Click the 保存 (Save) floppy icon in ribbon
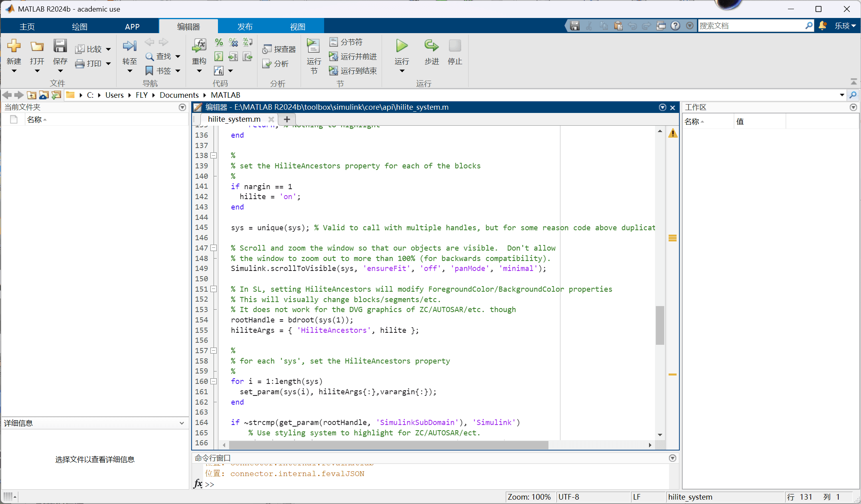This screenshot has height=504, width=861. point(60,46)
